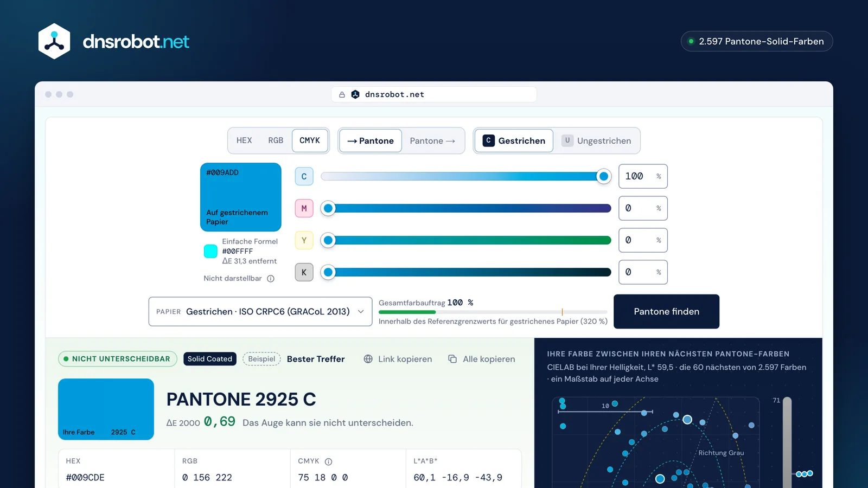The width and height of the screenshot is (868, 488).
Task: Click the C cyan channel badge
Action: click(x=304, y=176)
